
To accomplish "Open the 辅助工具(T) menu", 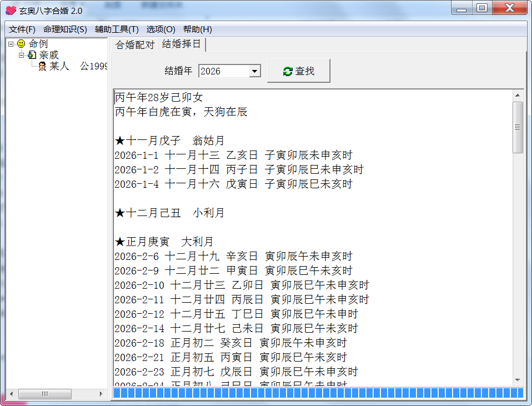I will pyautogui.click(x=117, y=29).
